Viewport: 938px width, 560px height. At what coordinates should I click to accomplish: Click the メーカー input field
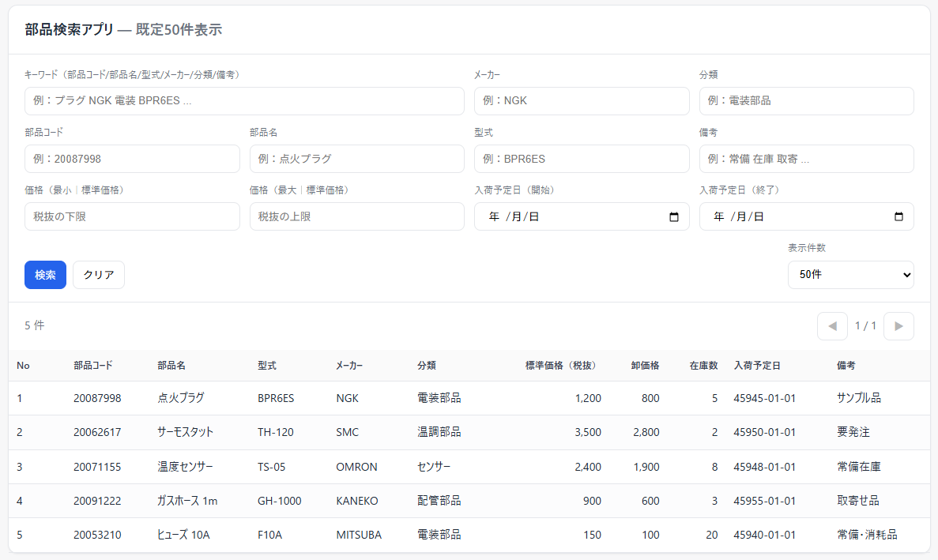coord(582,100)
